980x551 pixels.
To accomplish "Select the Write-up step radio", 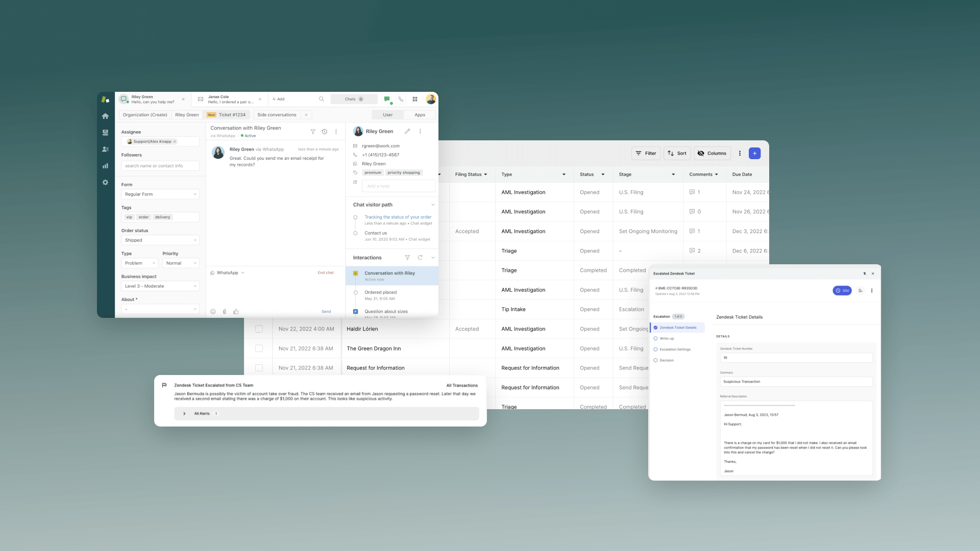I will point(655,339).
